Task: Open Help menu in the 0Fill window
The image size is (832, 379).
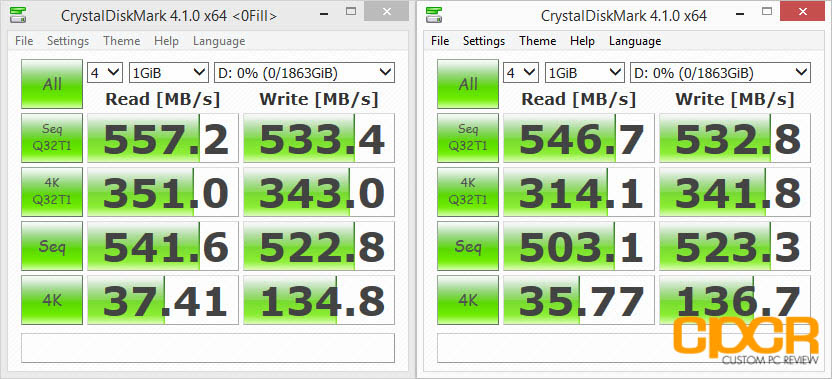Action: coord(166,41)
